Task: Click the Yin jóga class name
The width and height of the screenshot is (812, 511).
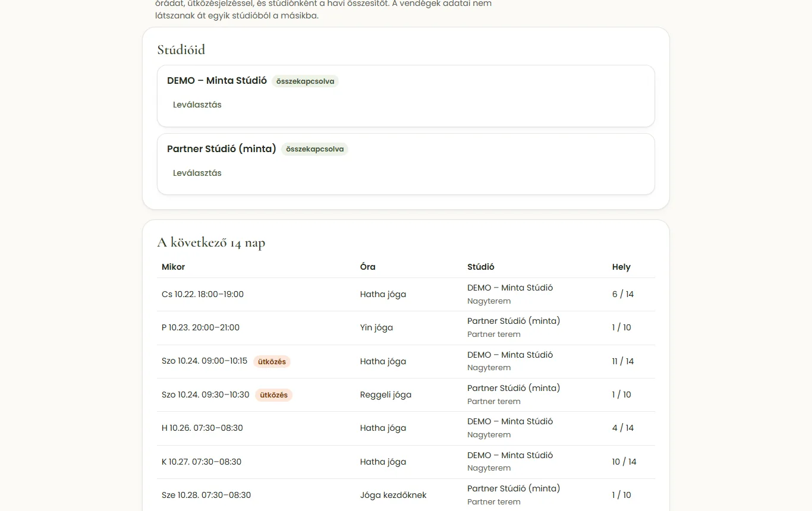Action: 376,327
